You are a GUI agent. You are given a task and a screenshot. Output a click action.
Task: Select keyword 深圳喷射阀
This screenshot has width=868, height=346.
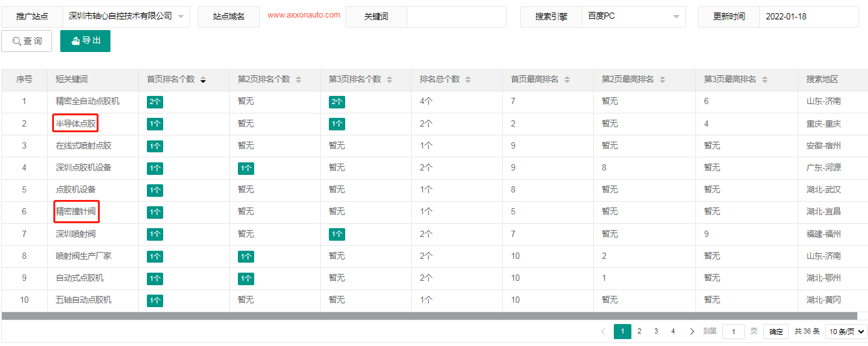pyautogui.click(x=76, y=234)
